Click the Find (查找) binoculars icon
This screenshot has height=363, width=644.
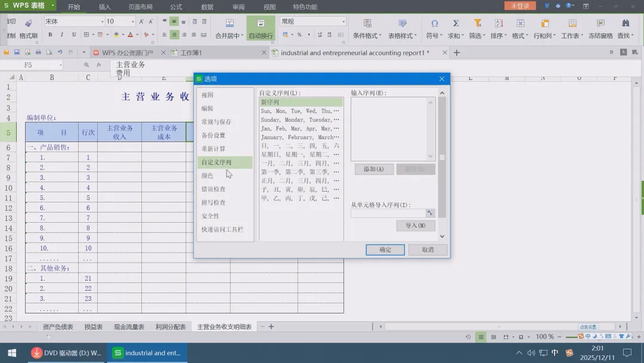(626, 23)
